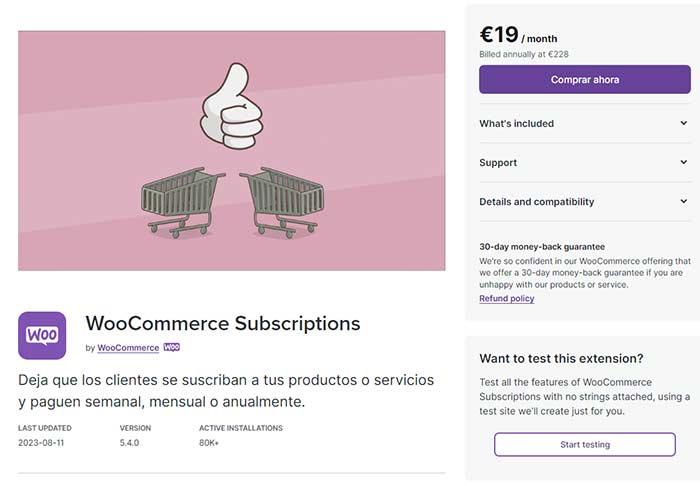Click the Spanish product description text

pyautogui.click(x=226, y=391)
